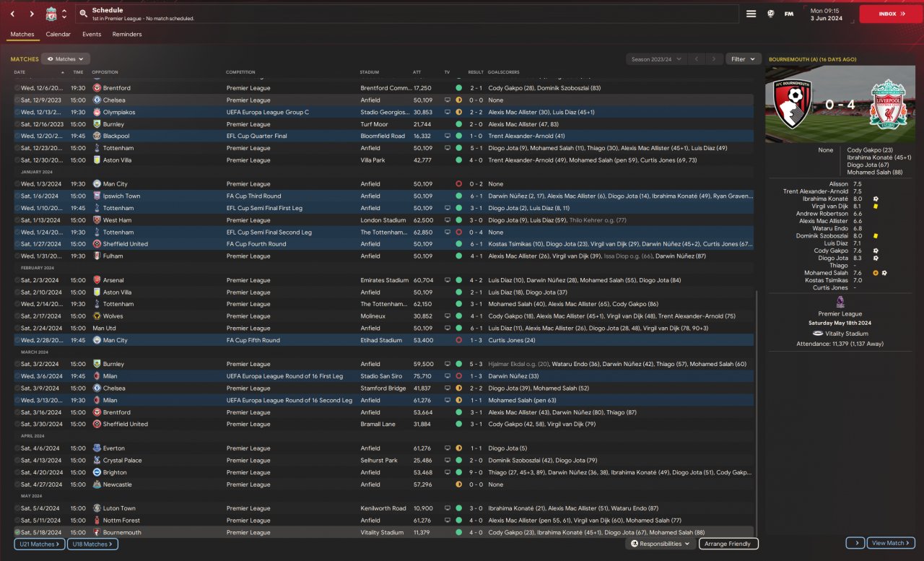
Task: Tick the circle for Sat 2/3/2024 Arsenal match
Action: pyautogui.click(x=17, y=280)
